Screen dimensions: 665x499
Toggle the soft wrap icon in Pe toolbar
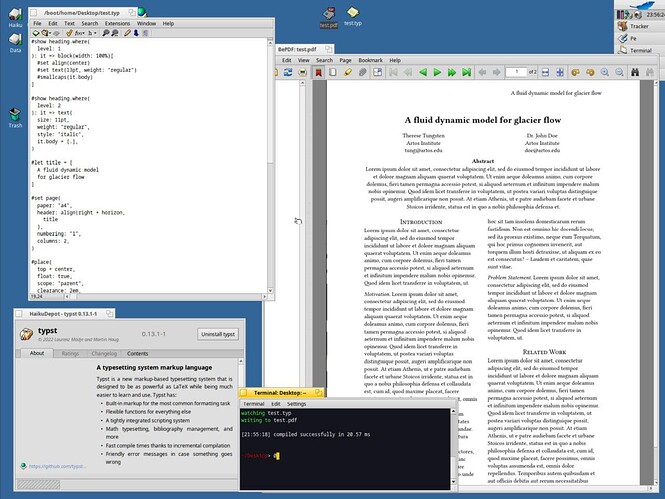[x=145, y=33]
